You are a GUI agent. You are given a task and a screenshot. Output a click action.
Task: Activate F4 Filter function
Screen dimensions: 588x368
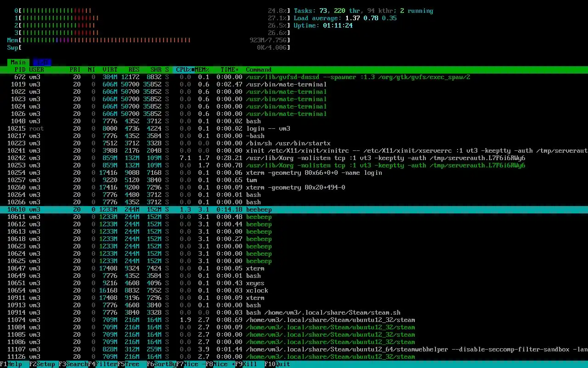pyautogui.click(x=103, y=364)
